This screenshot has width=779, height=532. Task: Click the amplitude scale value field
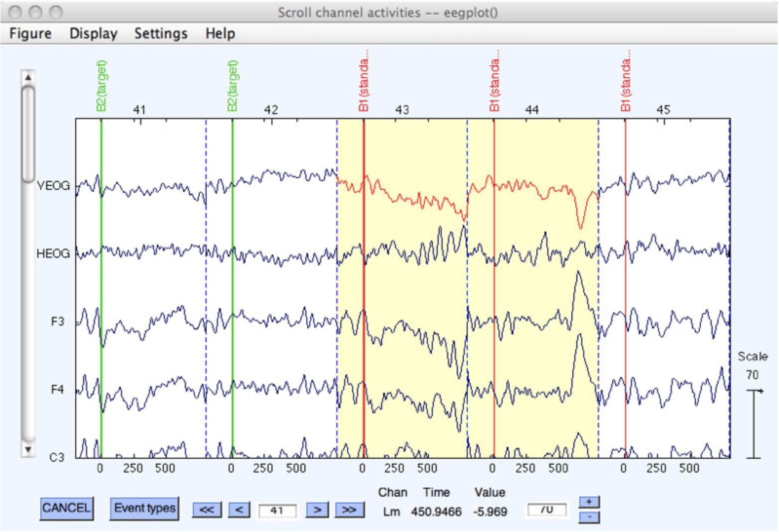(x=547, y=510)
